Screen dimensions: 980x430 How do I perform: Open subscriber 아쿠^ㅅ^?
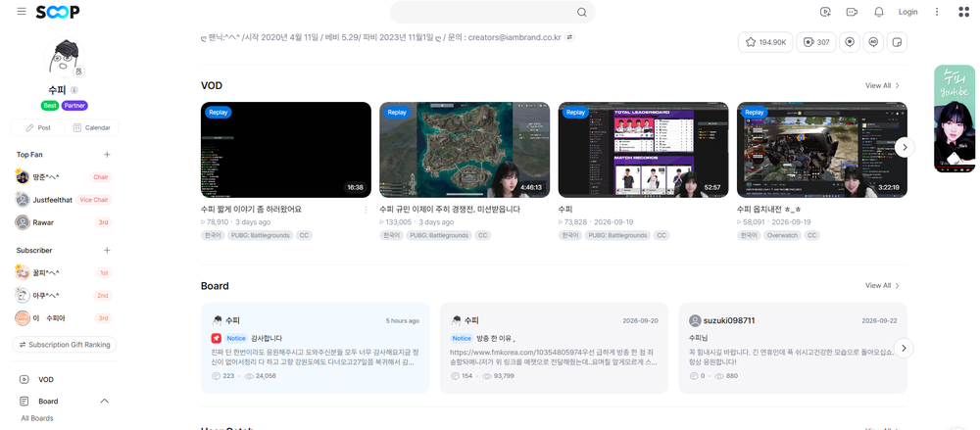pos(46,296)
